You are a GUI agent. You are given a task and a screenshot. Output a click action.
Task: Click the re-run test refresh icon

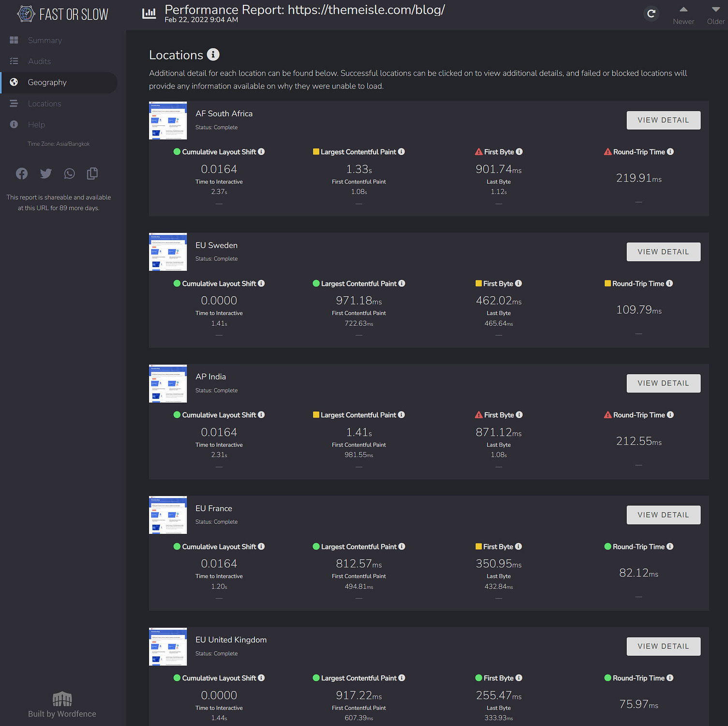click(652, 14)
